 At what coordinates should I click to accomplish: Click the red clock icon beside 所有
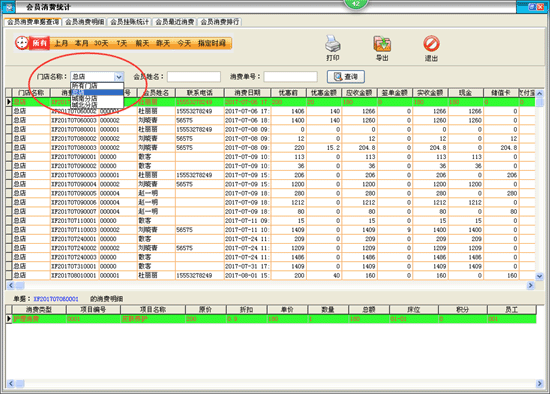pyautogui.click(x=22, y=43)
